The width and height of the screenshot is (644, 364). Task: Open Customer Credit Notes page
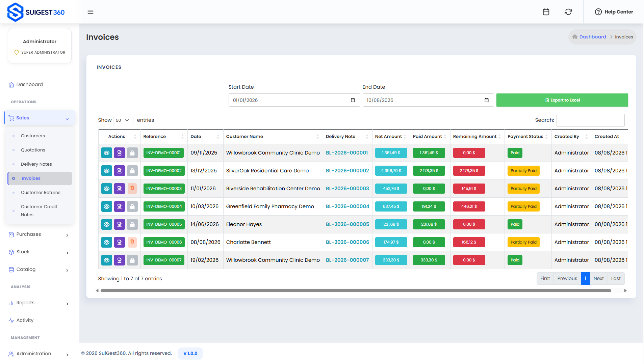tap(39, 211)
